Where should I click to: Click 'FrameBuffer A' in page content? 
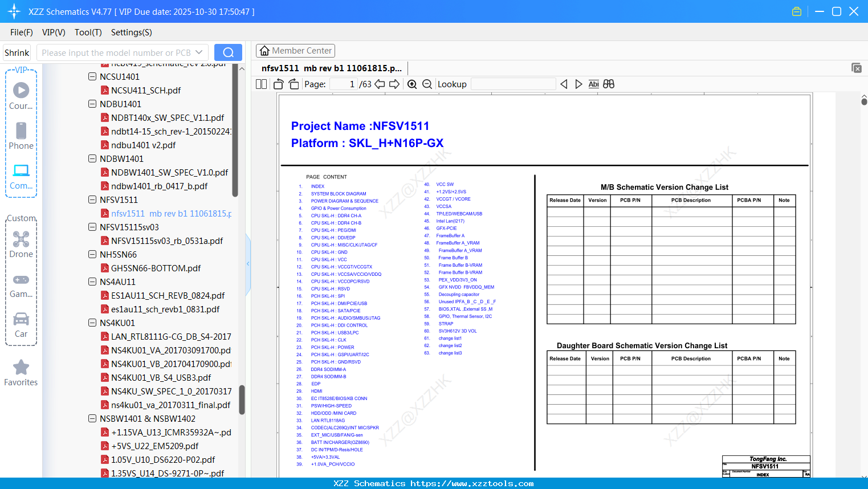click(x=450, y=235)
